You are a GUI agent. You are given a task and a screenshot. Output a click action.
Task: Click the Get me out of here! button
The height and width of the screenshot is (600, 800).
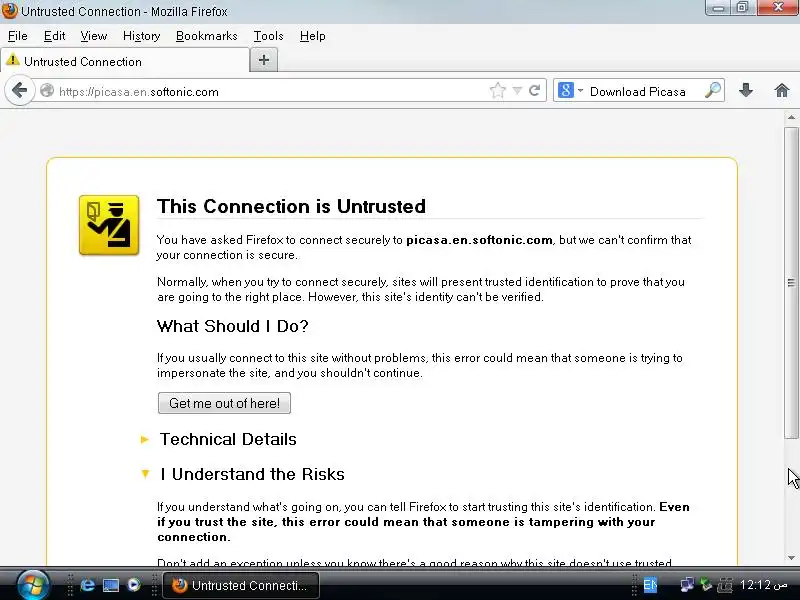click(224, 403)
